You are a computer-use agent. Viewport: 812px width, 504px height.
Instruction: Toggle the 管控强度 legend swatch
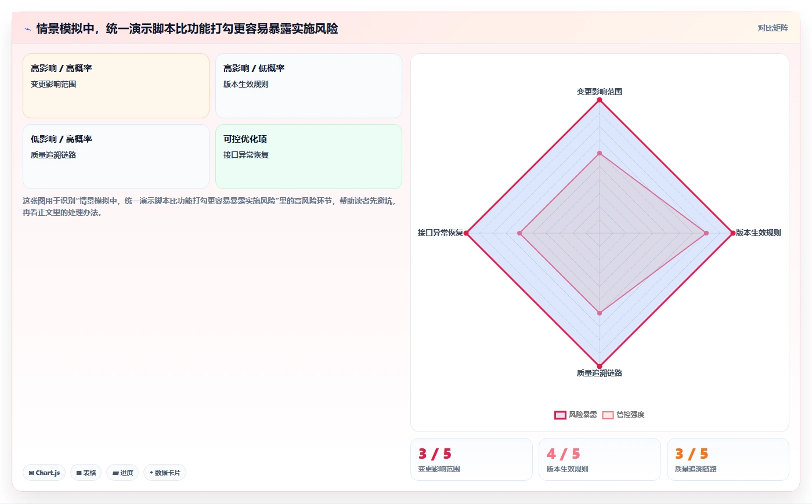coord(608,415)
